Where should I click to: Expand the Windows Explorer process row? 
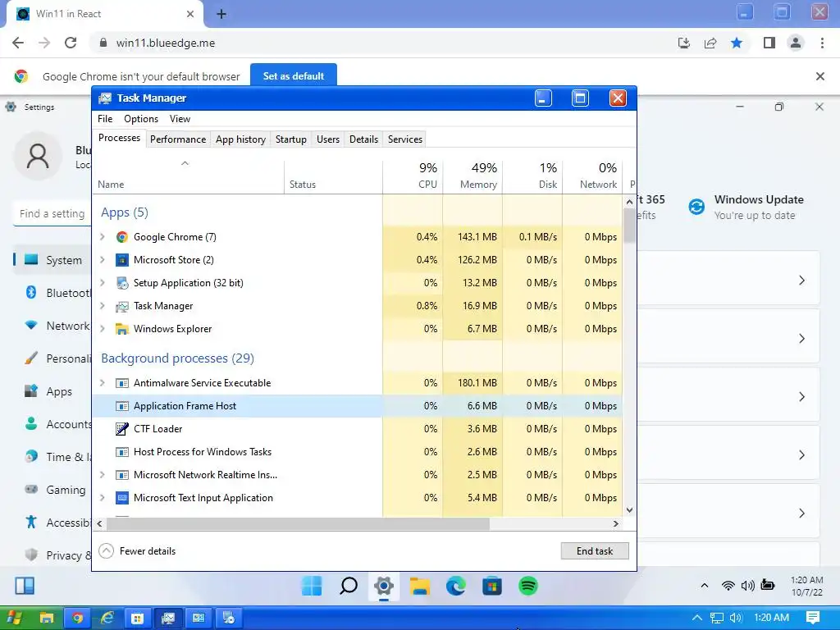(103, 329)
